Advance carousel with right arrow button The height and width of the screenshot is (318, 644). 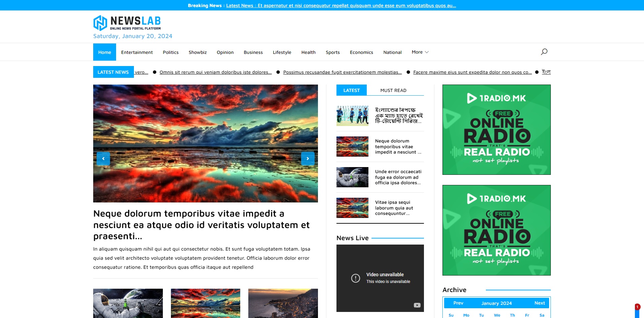[x=308, y=159]
